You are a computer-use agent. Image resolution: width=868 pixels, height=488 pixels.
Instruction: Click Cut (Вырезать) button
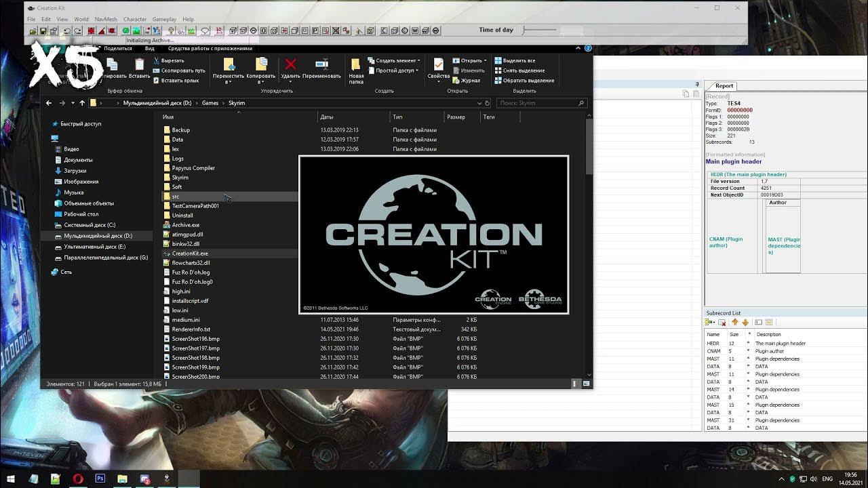tap(168, 60)
